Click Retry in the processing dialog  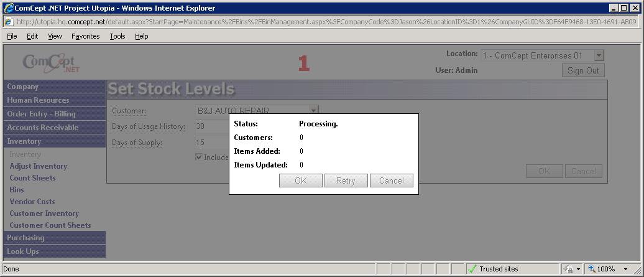click(x=346, y=181)
